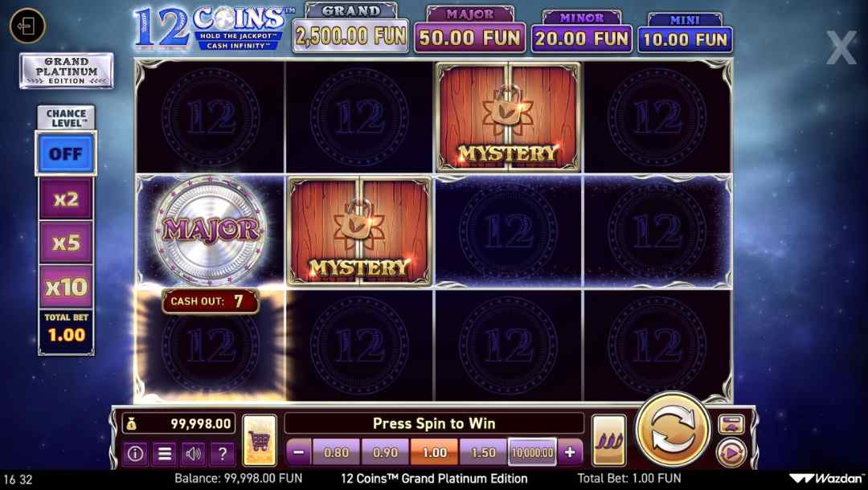The width and height of the screenshot is (868, 490).
Task: Click the exit door icon
Action: click(27, 26)
